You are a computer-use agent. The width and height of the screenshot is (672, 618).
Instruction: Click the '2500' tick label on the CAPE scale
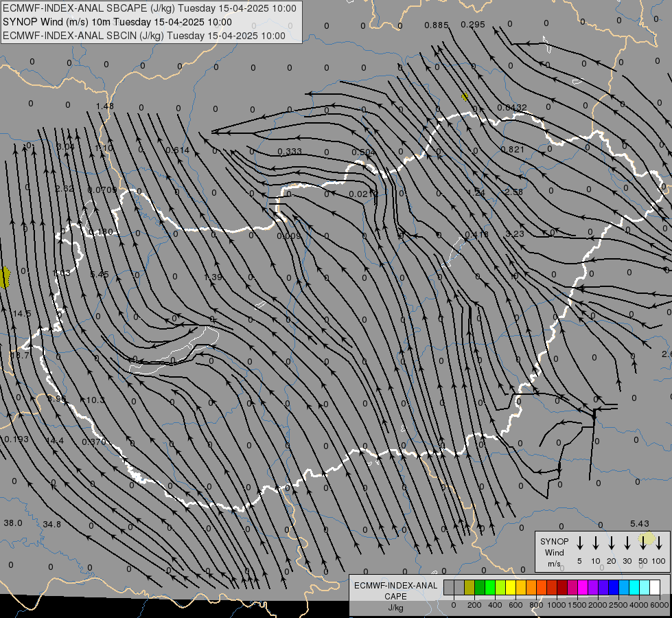click(618, 605)
